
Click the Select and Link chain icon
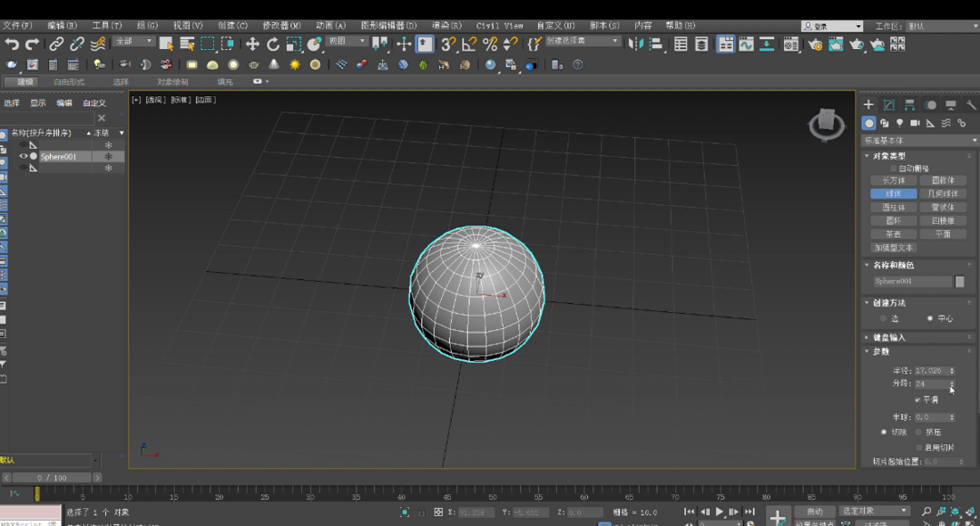pos(56,44)
